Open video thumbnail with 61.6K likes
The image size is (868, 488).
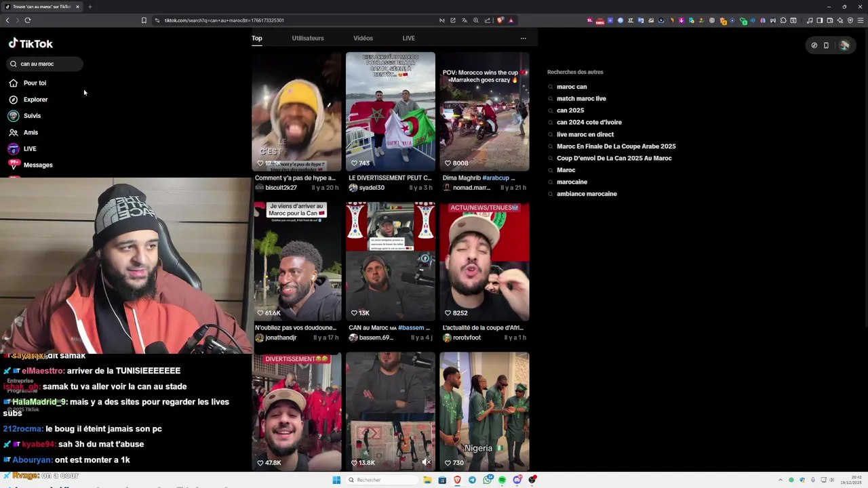297,261
